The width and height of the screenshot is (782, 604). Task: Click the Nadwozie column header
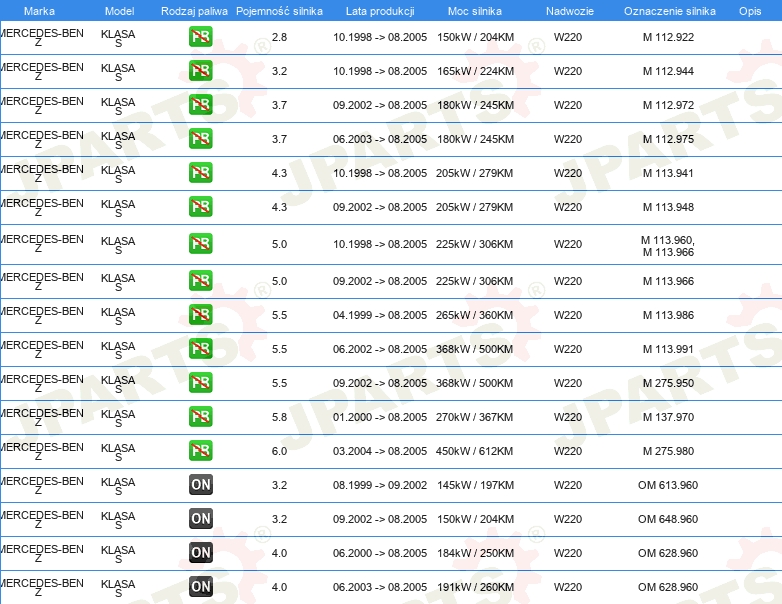pyautogui.click(x=570, y=11)
